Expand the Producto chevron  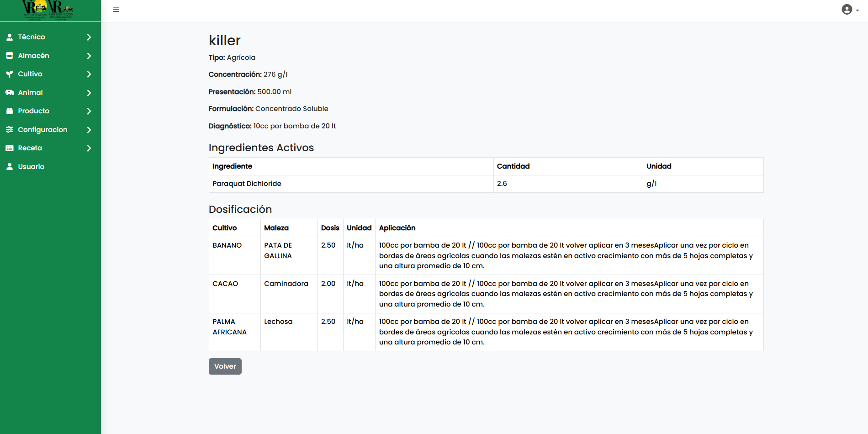pyautogui.click(x=89, y=111)
